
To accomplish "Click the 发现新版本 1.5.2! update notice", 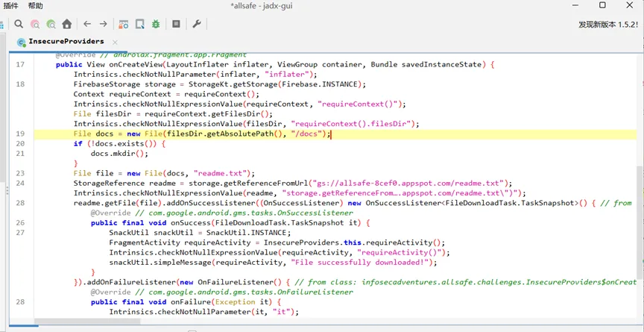I will (x=608, y=24).
